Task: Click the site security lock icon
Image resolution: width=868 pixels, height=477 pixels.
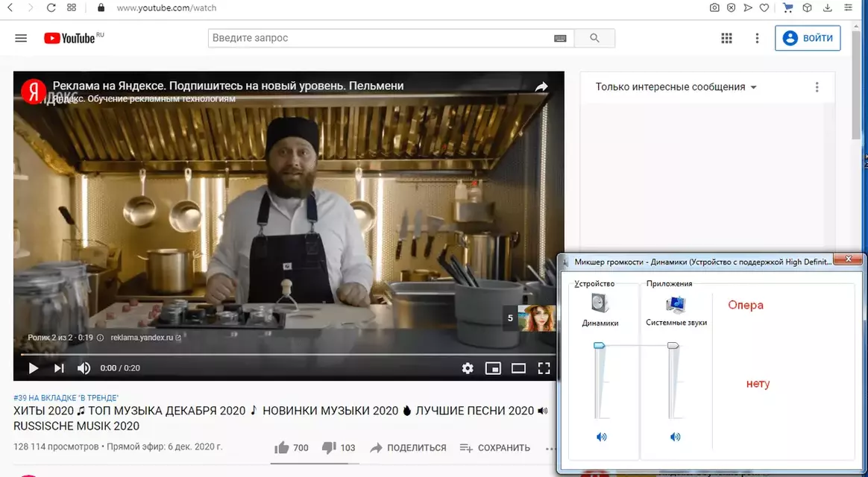Action: pos(101,7)
